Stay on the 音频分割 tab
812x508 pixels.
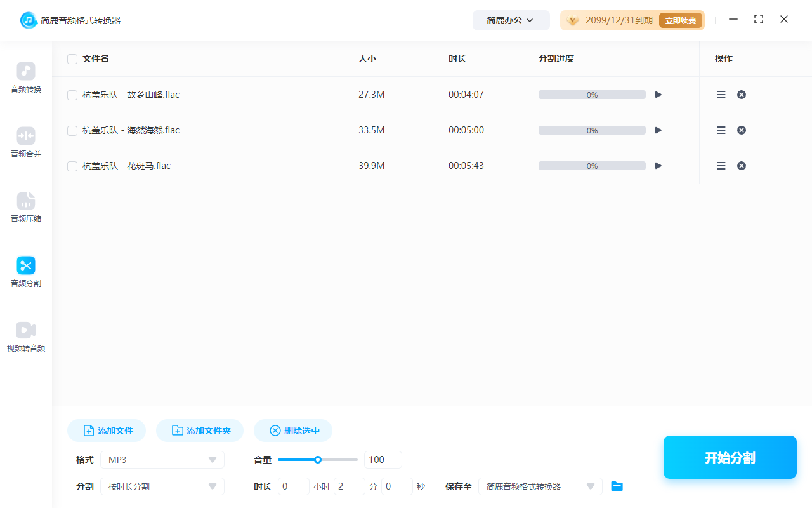[25, 272]
